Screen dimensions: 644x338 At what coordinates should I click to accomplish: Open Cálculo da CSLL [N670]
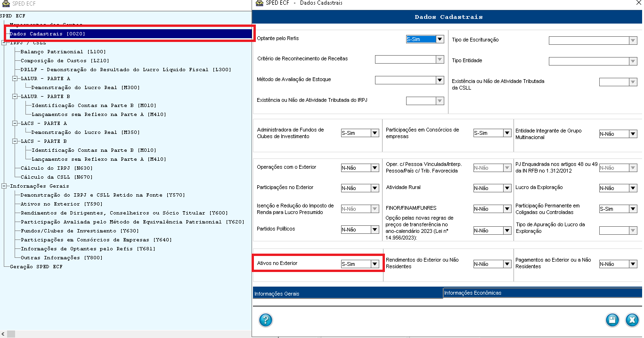click(x=57, y=177)
